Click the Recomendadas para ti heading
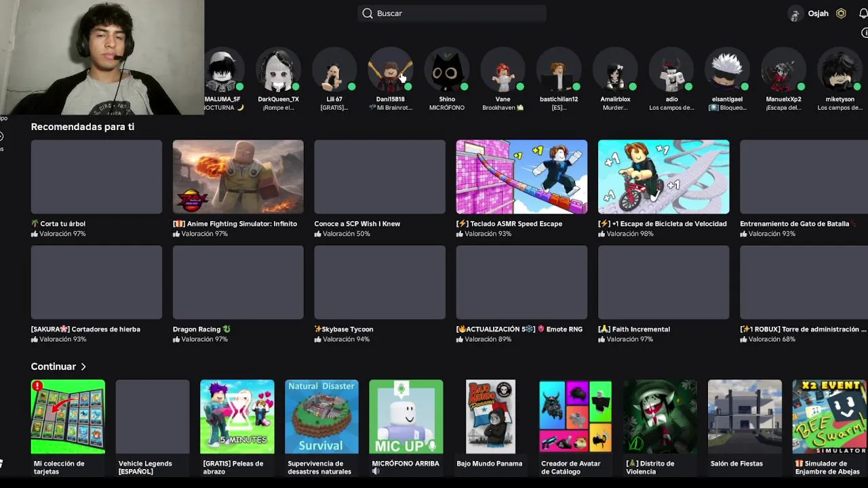 pyautogui.click(x=83, y=127)
